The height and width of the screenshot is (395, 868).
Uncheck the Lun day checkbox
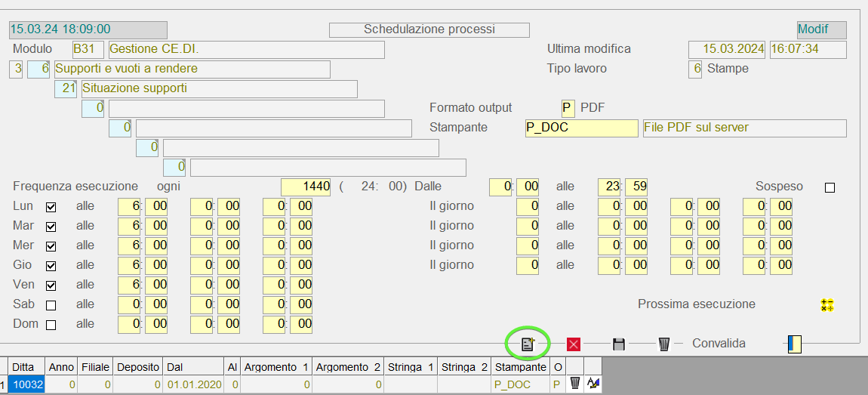coord(51,206)
